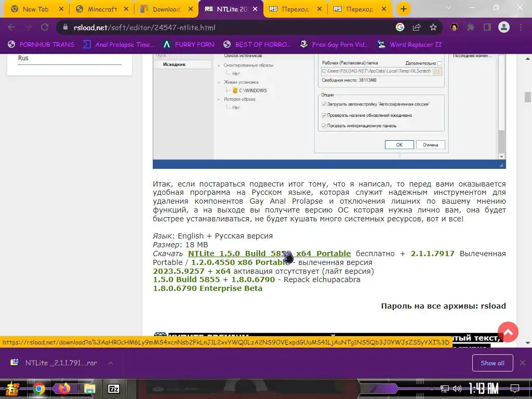Select the NTLite 20 tab
The image size is (532, 399).
pos(231,9)
